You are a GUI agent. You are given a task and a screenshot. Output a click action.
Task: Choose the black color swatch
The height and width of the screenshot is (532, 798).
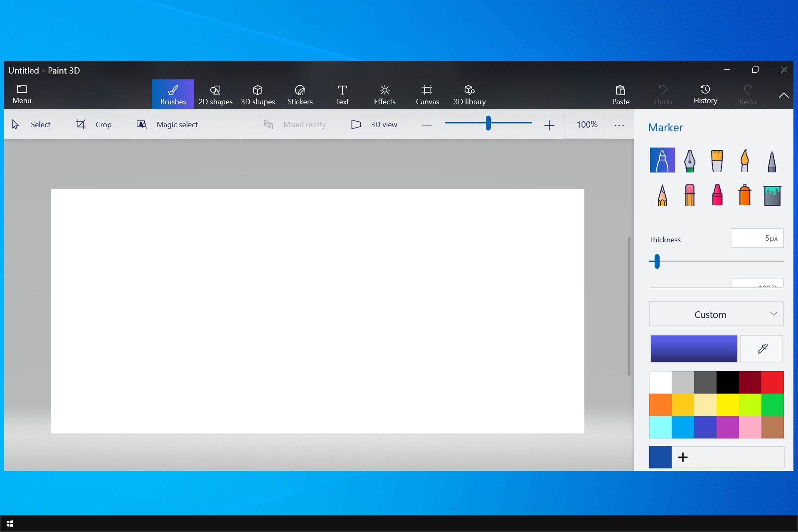click(x=728, y=382)
